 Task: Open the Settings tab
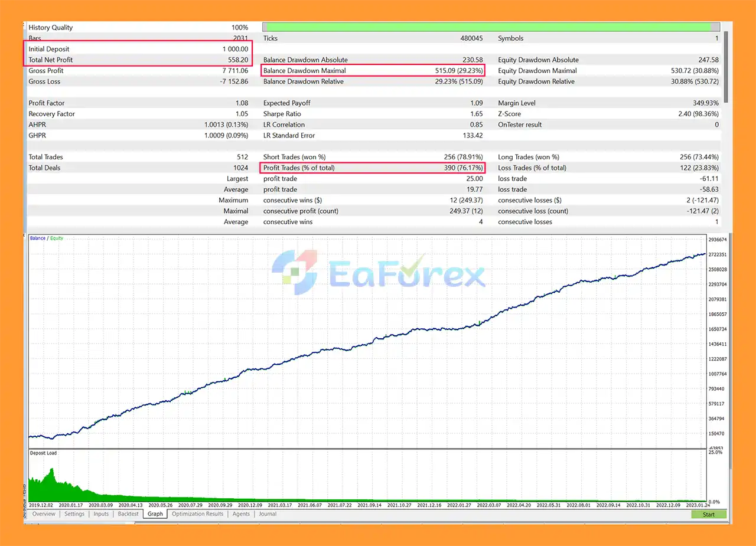[x=74, y=514]
